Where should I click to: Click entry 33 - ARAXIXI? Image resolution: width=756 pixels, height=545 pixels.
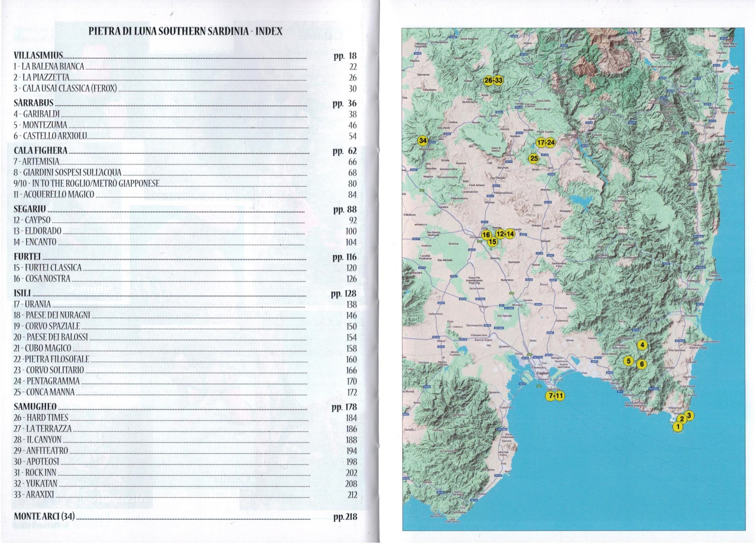pyautogui.click(x=34, y=495)
